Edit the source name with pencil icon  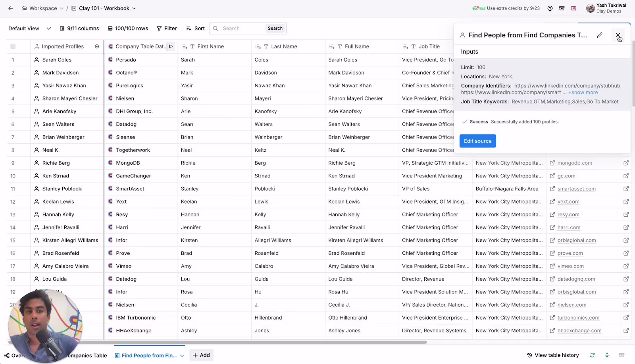599,35
